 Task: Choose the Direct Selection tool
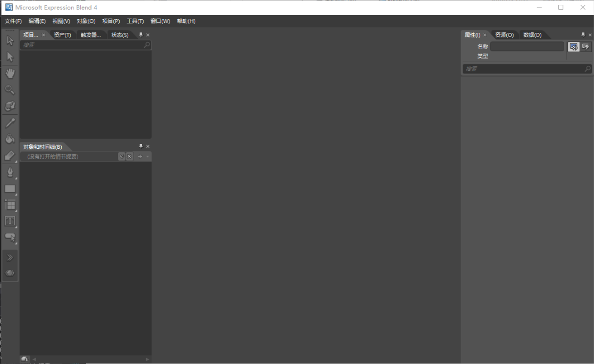[x=10, y=57]
